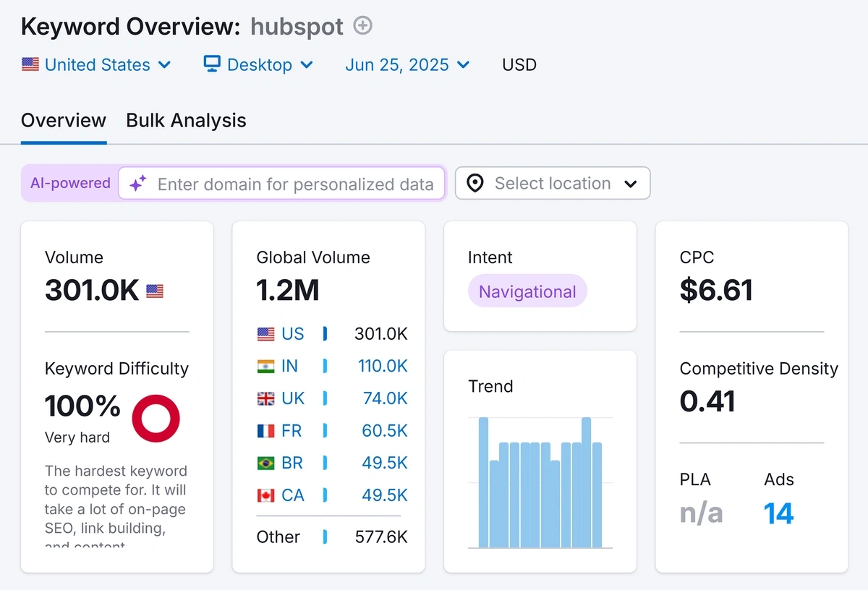Click the US flag beside the 301.0K volume
The width and height of the screenshot is (868, 590).
click(x=155, y=291)
